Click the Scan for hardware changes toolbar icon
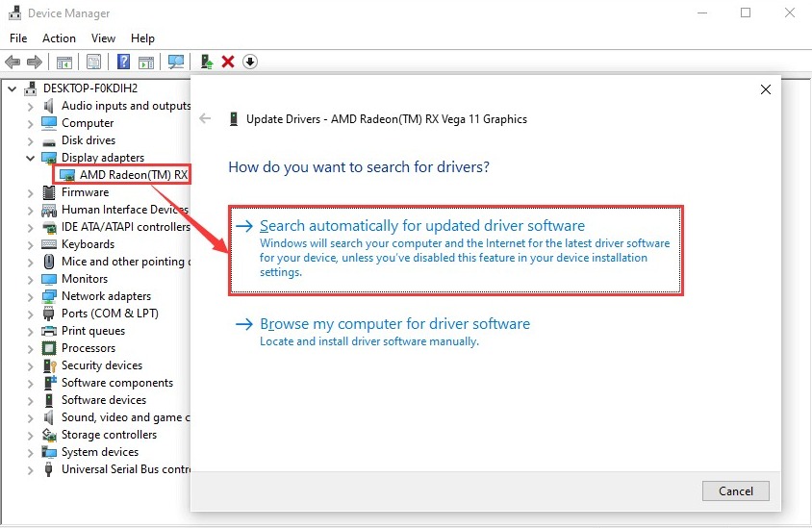The image size is (812, 528). click(176, 63)
